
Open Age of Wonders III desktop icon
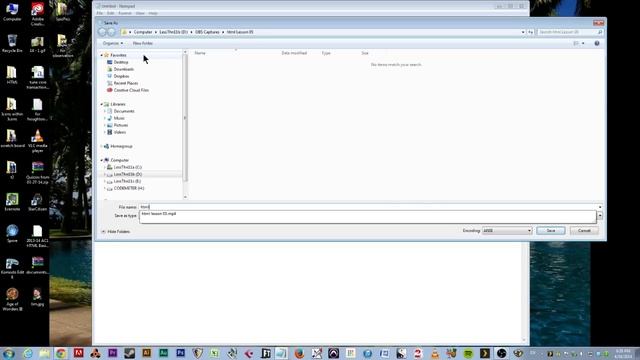pyautogui.click(x=12, y=299)
